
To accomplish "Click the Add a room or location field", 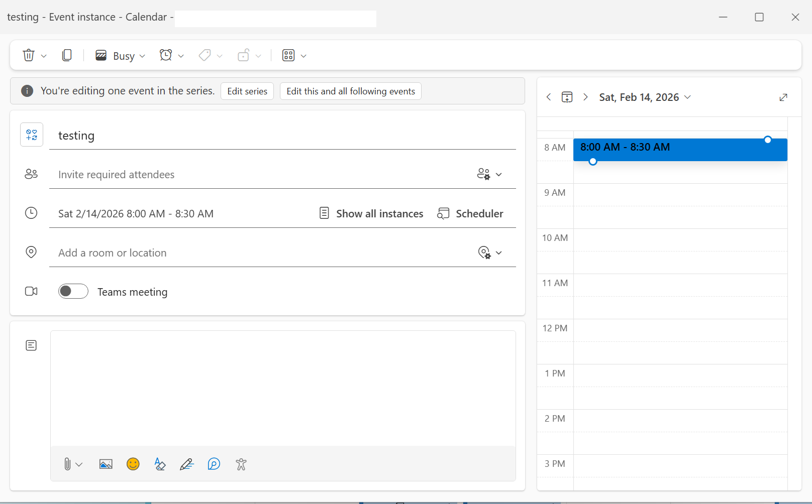I will point(261,253).
